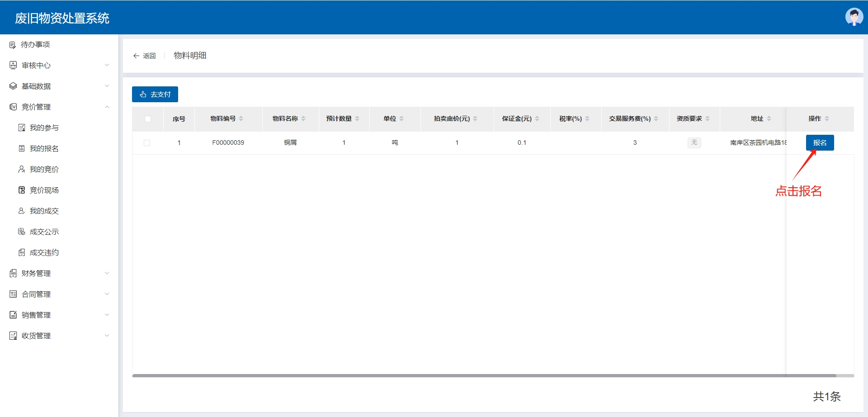Image resolution: width=868 pixels, height=417 pixels.
Task: Click the user avatar icon
Action: coord(854,17)
